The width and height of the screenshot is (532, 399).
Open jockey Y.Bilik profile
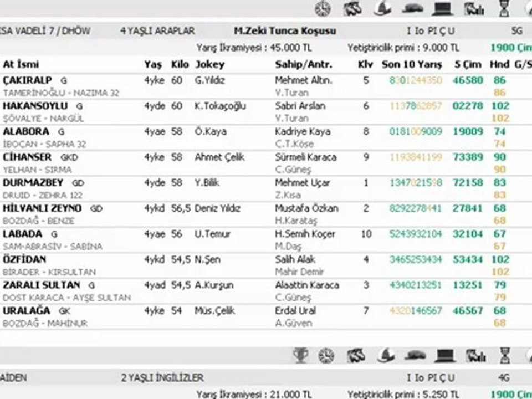[x=207, y=182]
